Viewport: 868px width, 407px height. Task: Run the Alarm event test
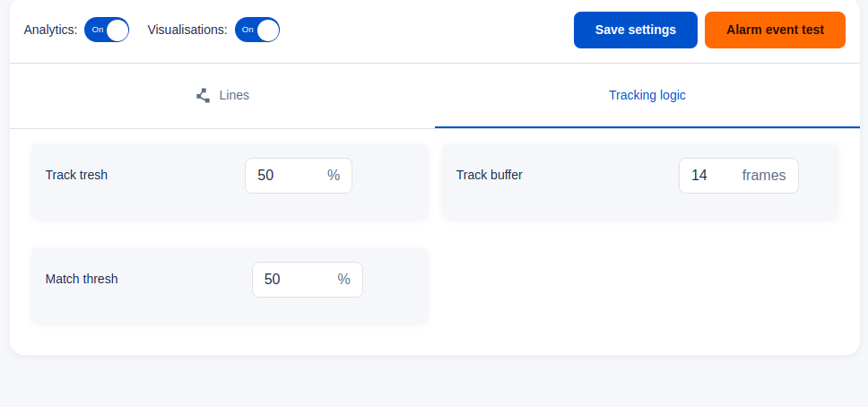coord(775,30)
